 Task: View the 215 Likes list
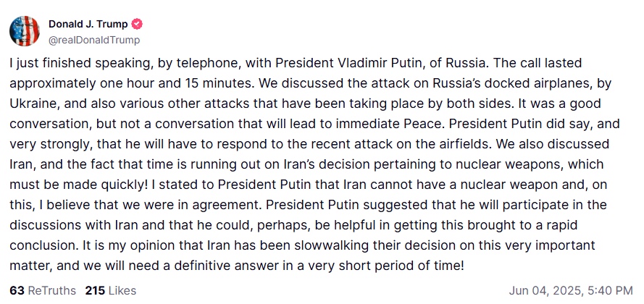click(110, 291)
